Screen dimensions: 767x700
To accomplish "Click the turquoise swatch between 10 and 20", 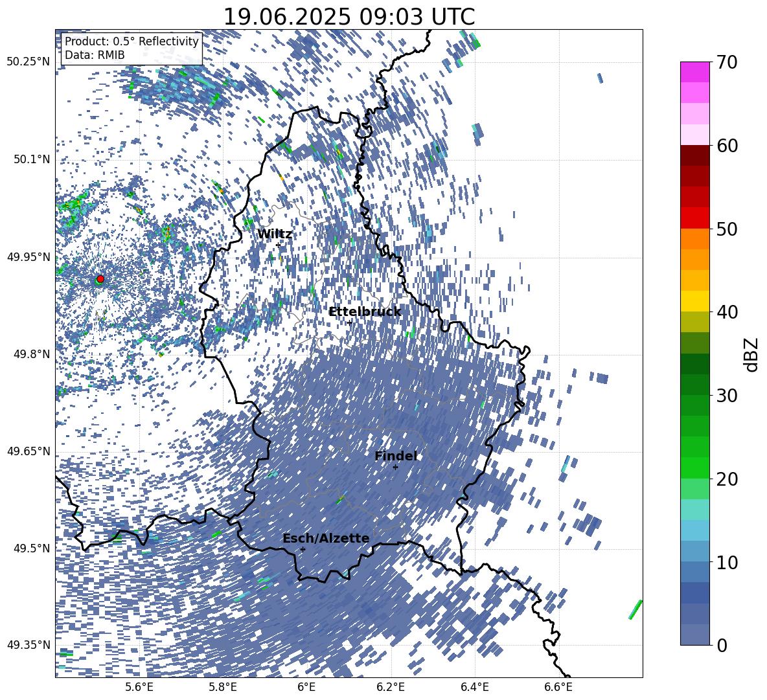I will [x=694, y=510].
